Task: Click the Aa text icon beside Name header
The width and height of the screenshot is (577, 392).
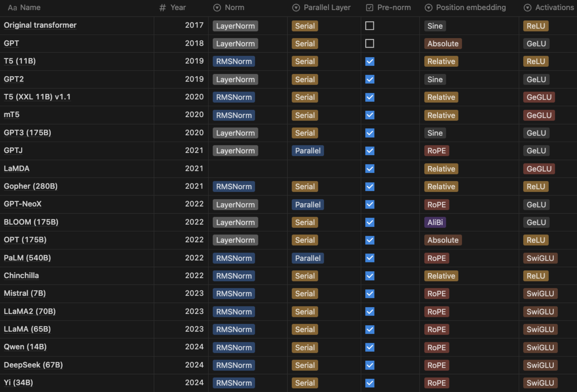Action: click(x=12, y=8)
